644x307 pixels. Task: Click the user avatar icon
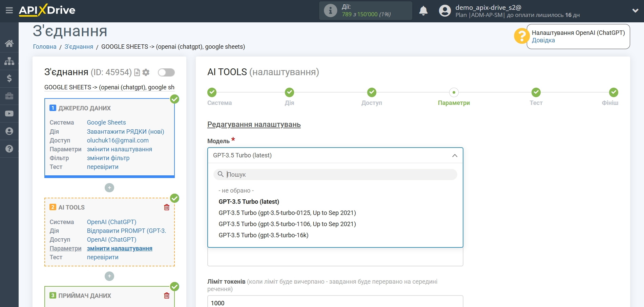(445, 11)
